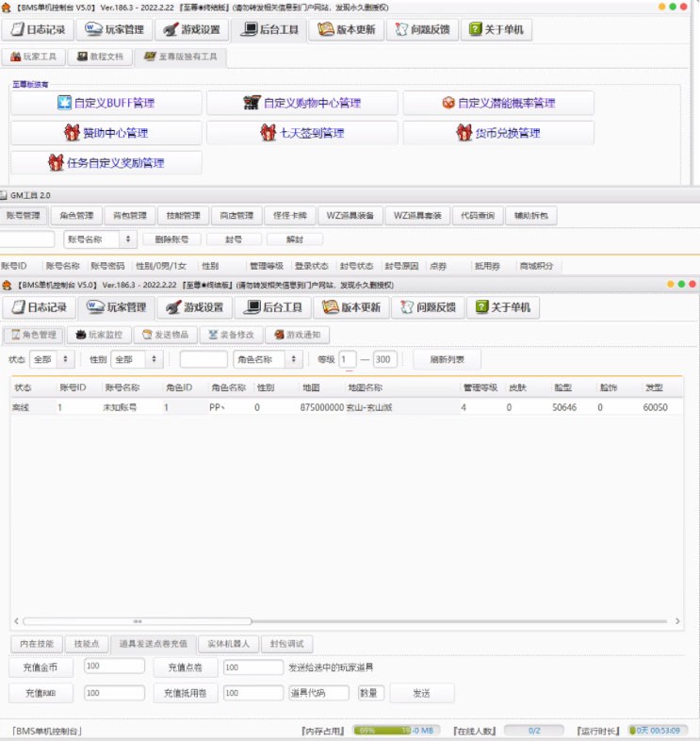Screen dimensions: 700x741
Task: Open 赞助中心管理
Action: 106,133
